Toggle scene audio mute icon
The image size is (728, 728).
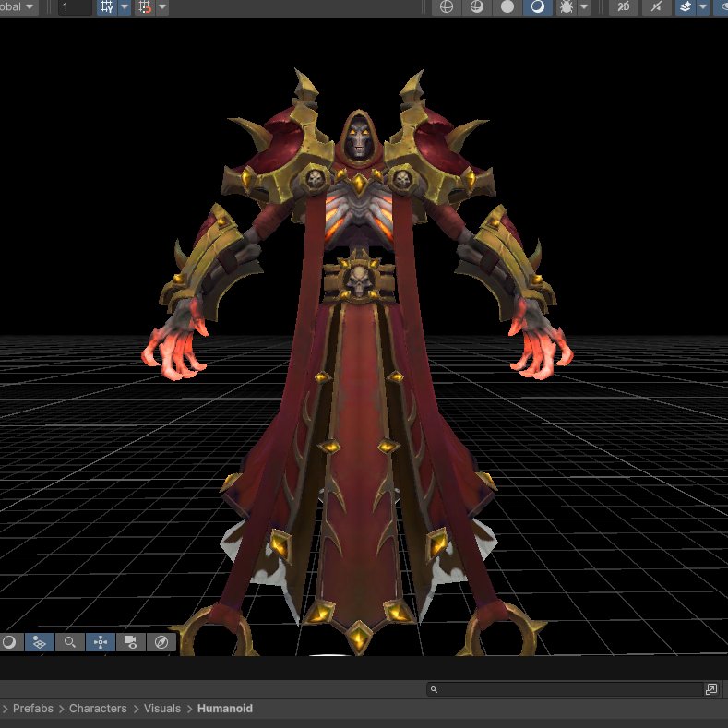[656, 7]
